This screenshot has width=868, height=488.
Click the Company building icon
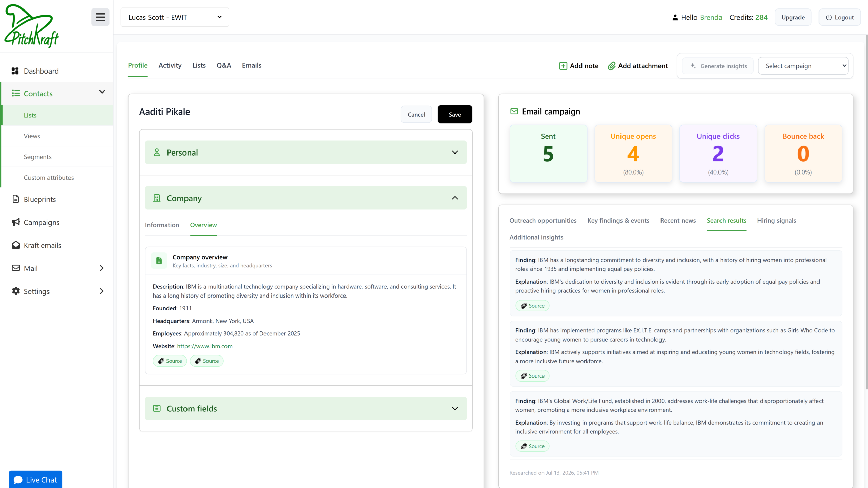[157, 198]
